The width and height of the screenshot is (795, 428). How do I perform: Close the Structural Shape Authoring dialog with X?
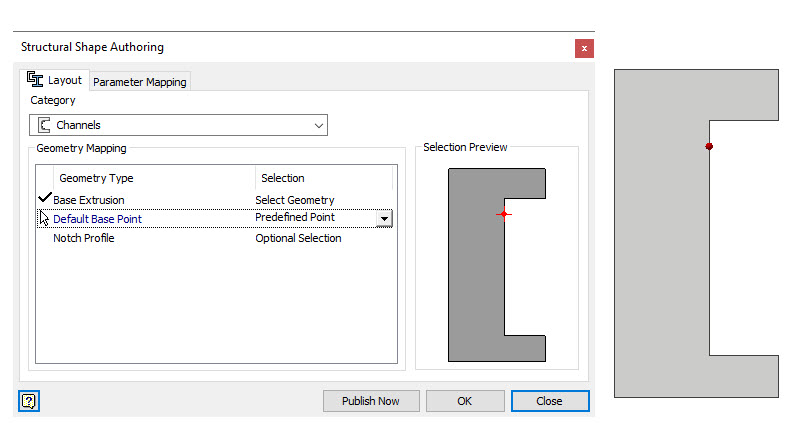click(x=584, y=49)
